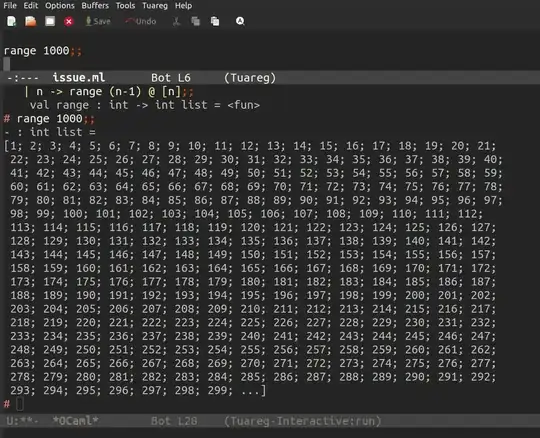Open a file with the folder icon
This screenshot has width=540, height=438.
[31, 21]
